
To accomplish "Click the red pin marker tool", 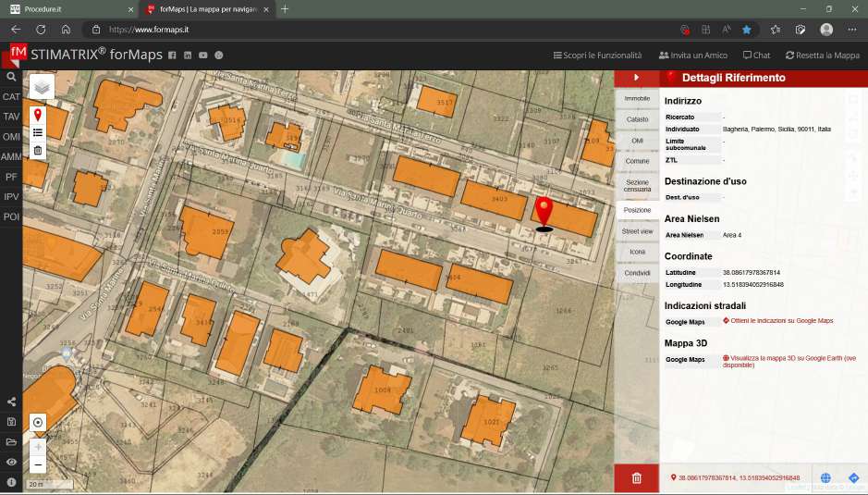I will (x=38, y=115).
